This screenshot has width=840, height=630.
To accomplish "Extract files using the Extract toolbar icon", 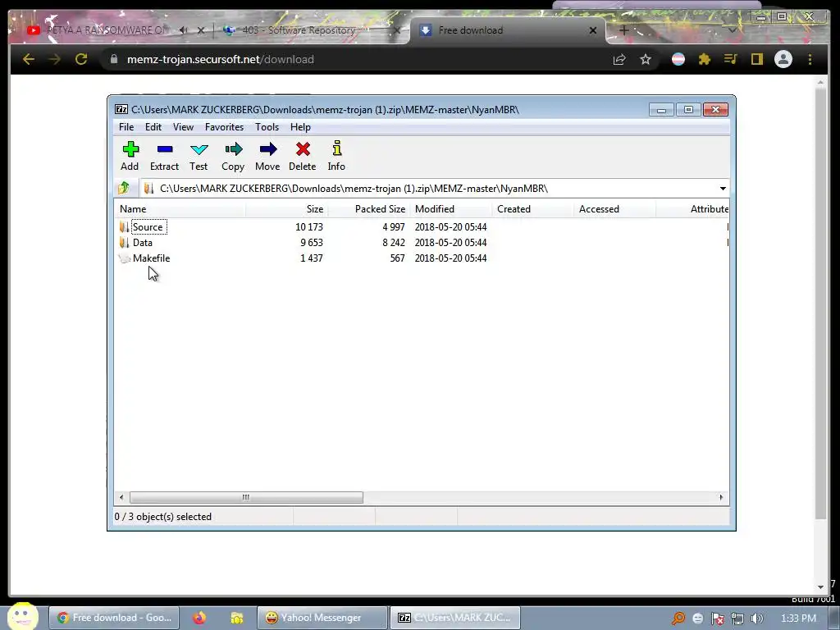I will (164, 156).
